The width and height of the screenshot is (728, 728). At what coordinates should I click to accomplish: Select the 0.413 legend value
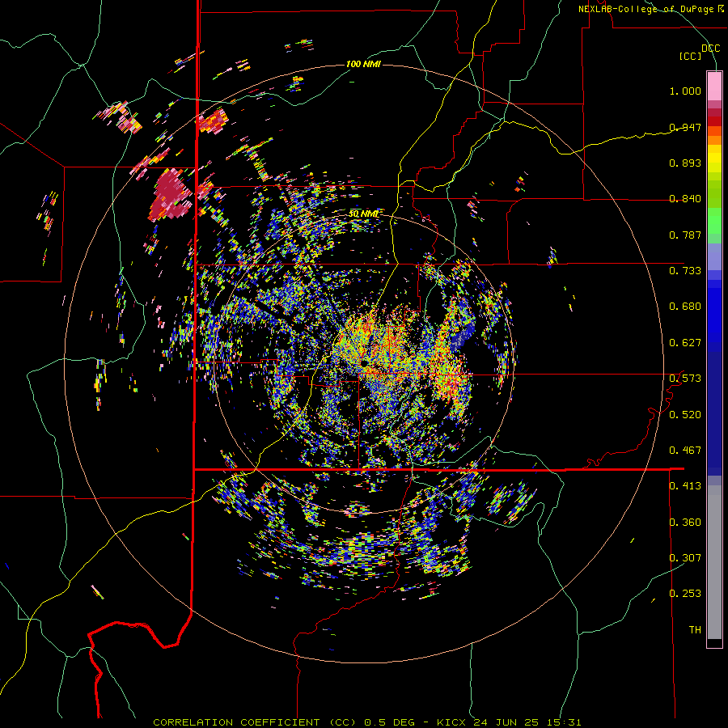(685, 486)
